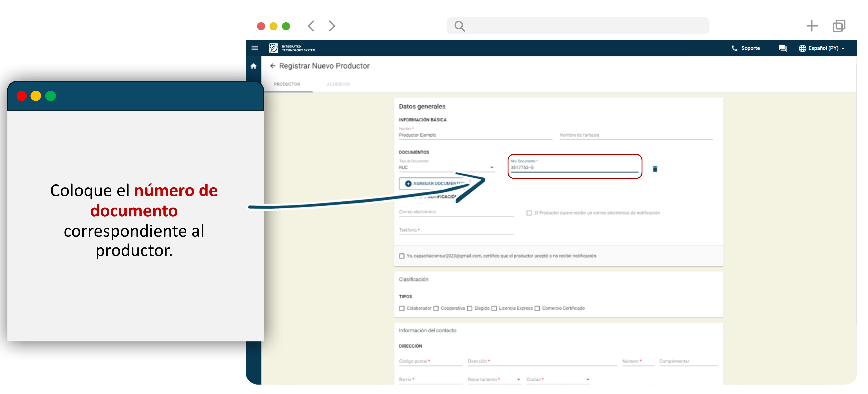868x394 pixels.
Task: Click the home icon in sidebar
Action: point(253,66)
